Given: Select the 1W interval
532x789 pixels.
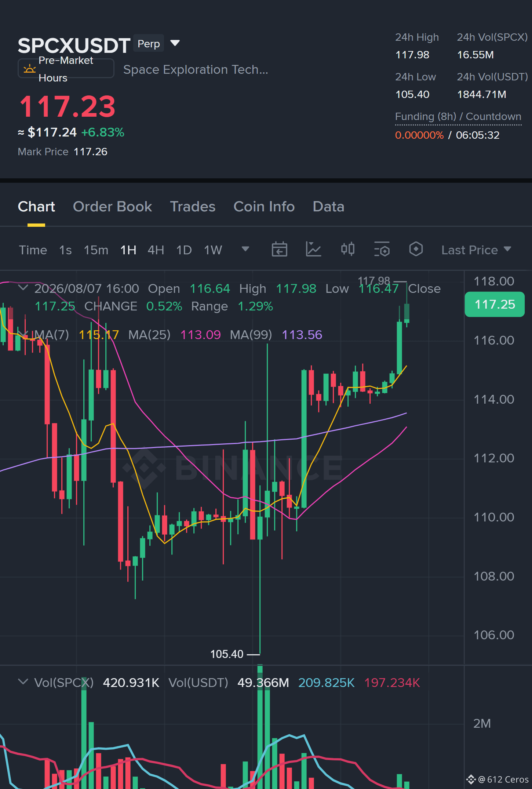Looking at the screenshot, I should [x=213, y=250].
